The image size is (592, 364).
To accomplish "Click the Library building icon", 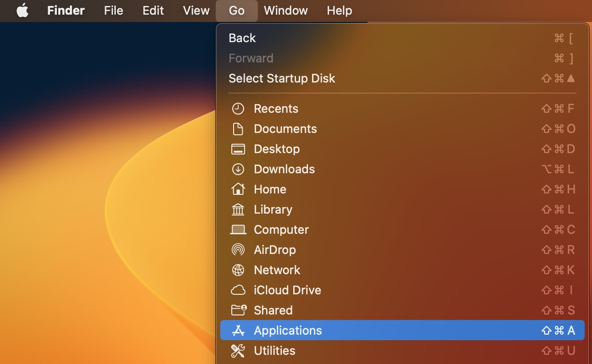I will (238, 210).
